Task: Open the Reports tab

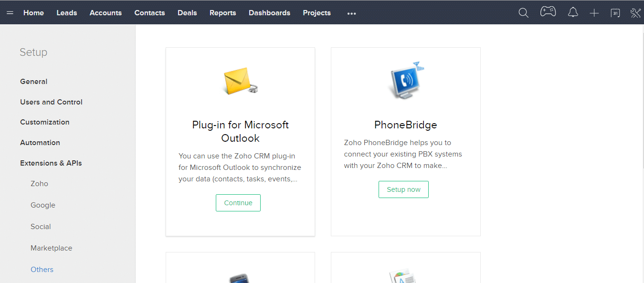Action: pyautogui.click(x=223, y=13)
